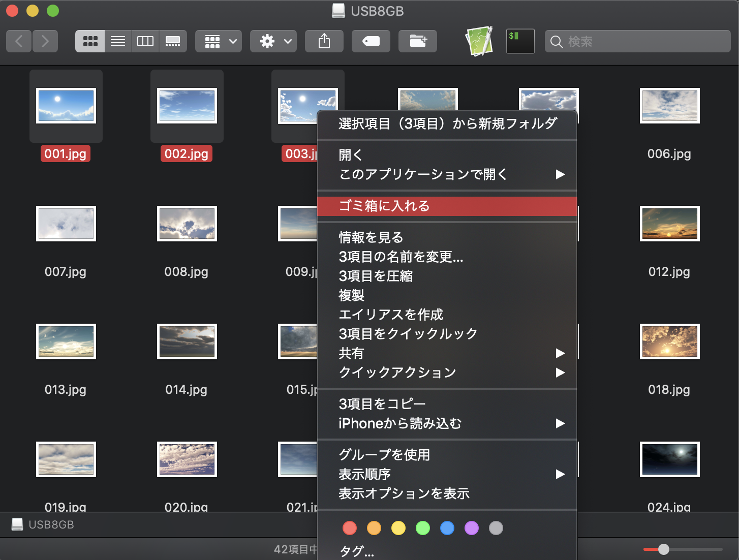Screen dimensions: 739x560
Task: Go back with the left arrow button
Action: coord(19,41)
